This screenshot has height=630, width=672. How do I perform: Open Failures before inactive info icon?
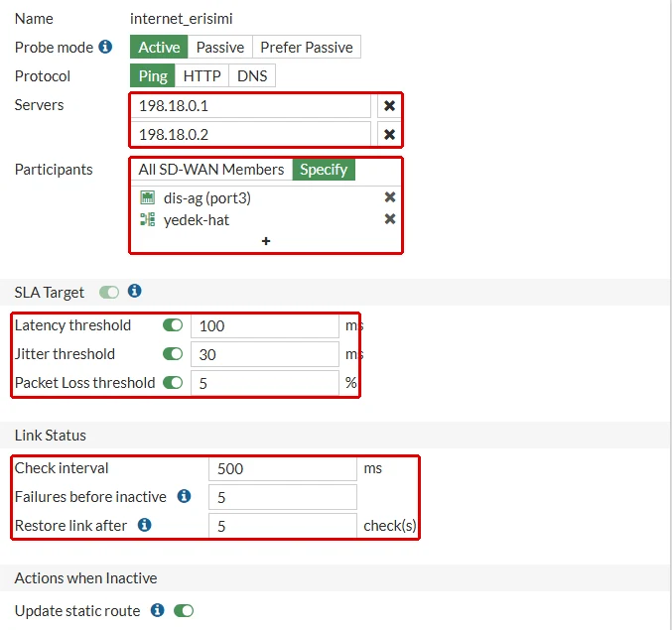pyautogui.click(x=184, y=496)
